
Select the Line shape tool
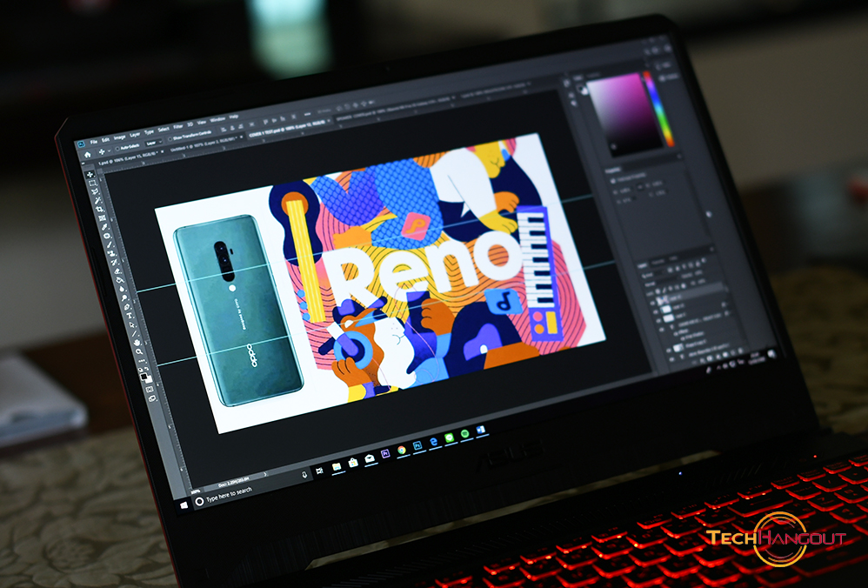(x=135, y=334)
